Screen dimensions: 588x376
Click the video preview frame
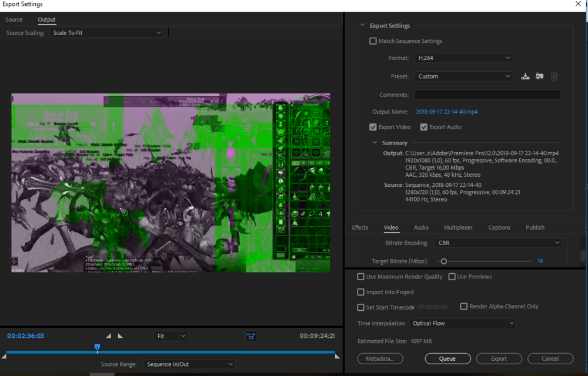coord(171,183)
